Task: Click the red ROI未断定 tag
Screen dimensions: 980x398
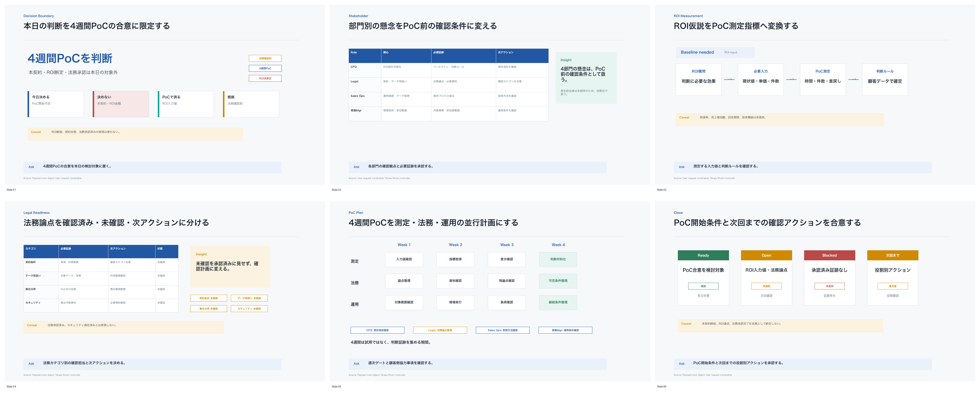Action: pyautogui.click(x=265, y=78)
